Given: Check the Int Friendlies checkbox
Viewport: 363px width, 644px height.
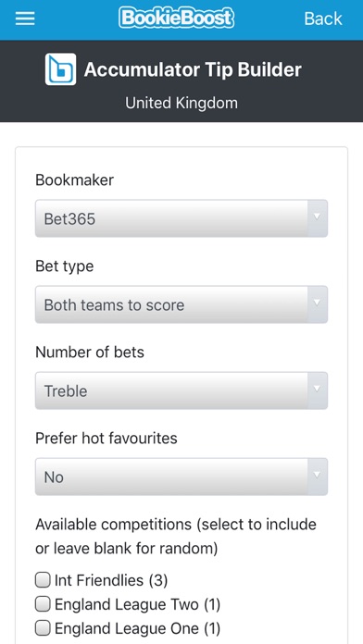Looking at the screenshot, I should point(43,580).
